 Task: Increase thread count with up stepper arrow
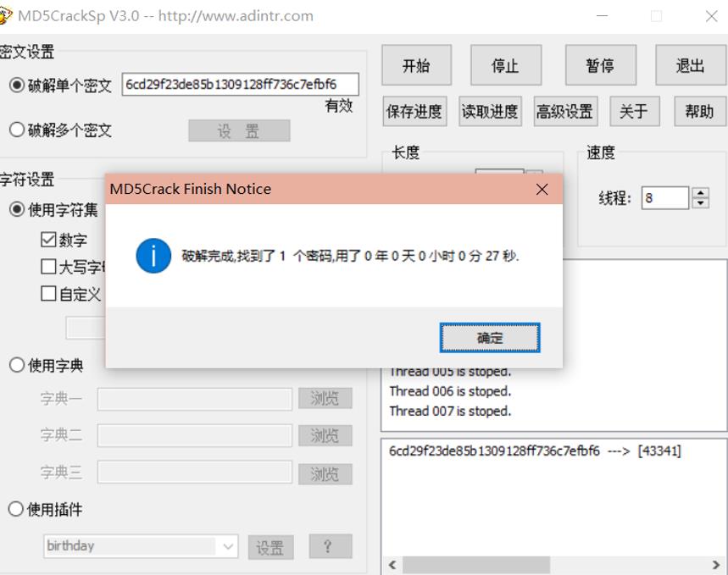(700, 192)
